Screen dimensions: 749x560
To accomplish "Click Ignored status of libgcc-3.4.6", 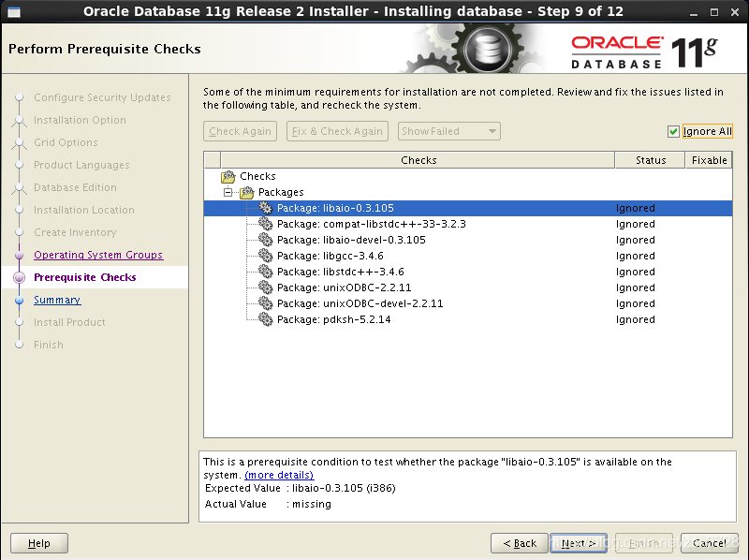I will [636, 256].
